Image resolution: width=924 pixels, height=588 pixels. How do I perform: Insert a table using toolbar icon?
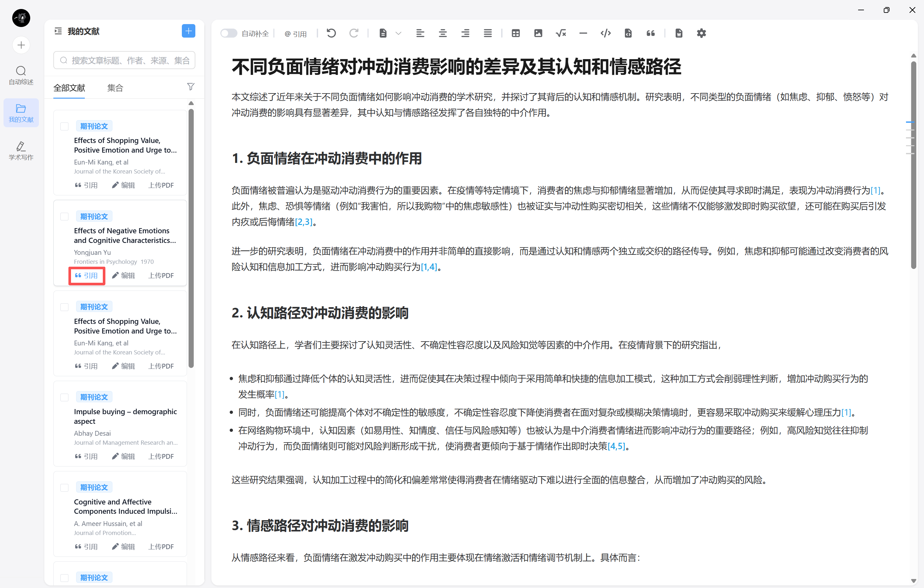point(515,33)
